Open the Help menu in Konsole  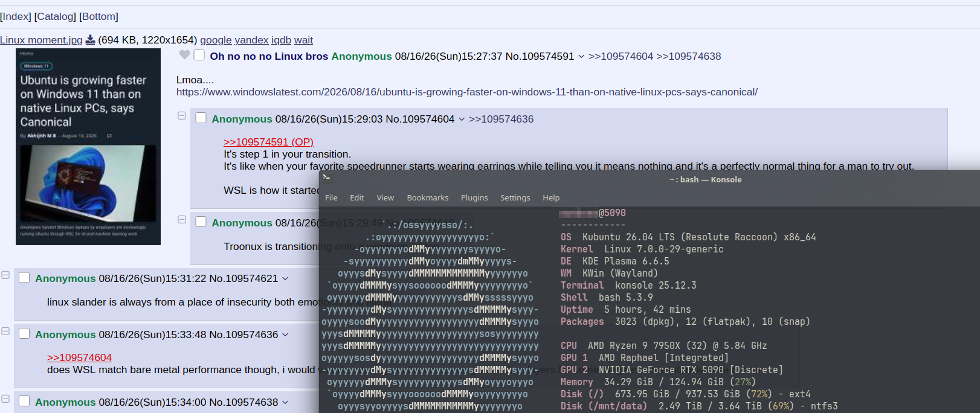coord(551,197)
